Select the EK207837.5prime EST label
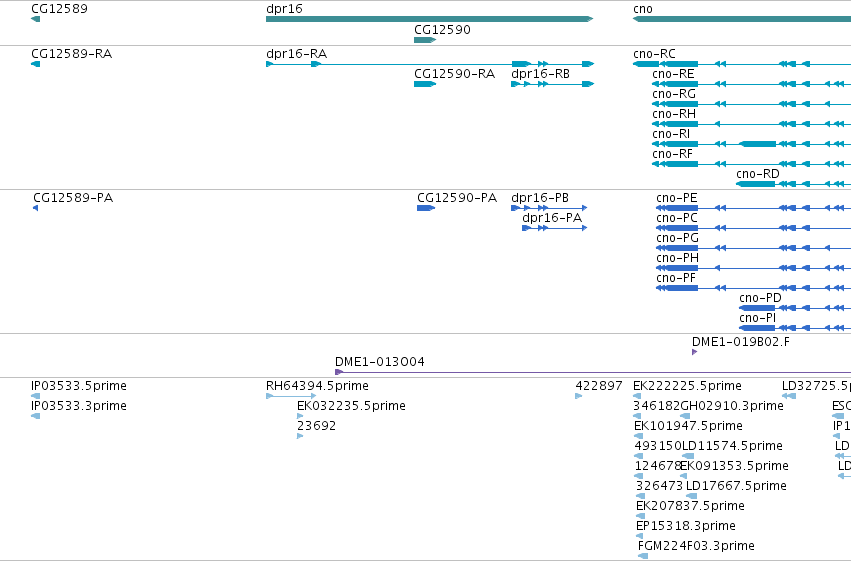This screenshot has width=851, height=561. click(690, 506)
